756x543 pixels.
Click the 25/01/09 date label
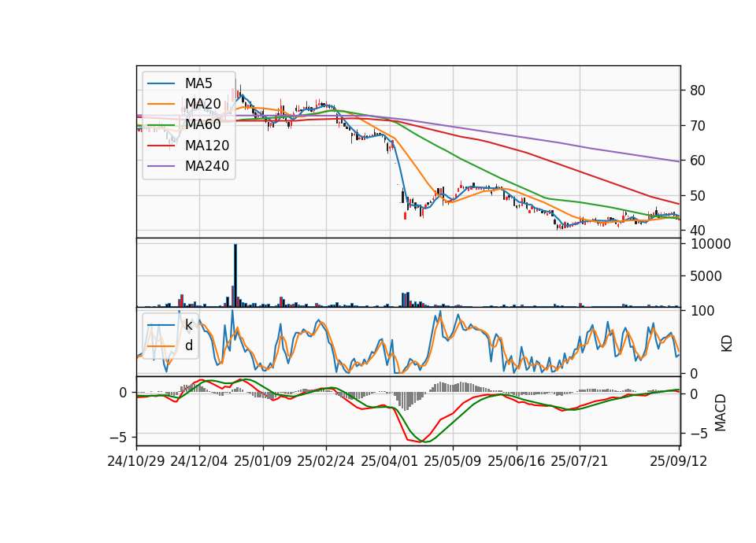point(263,461)
